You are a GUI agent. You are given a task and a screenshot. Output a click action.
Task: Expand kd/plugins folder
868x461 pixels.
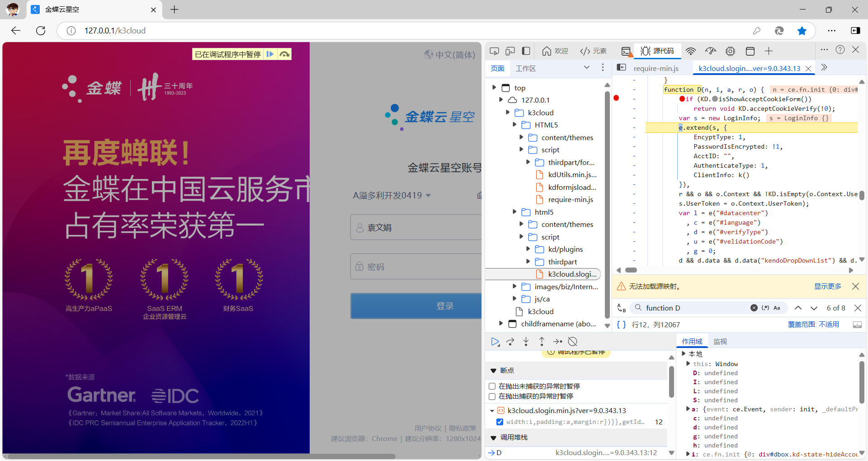528,249
